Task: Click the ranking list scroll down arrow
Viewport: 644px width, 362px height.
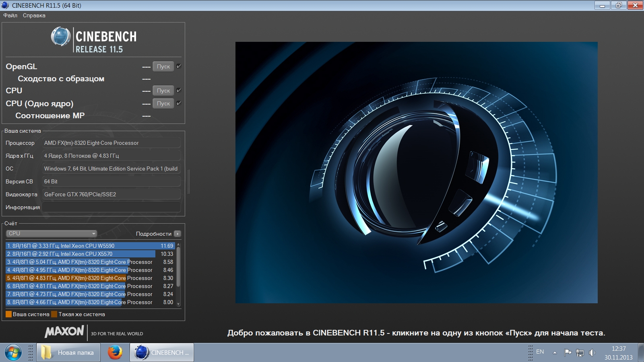Action: tap(178, 304)
